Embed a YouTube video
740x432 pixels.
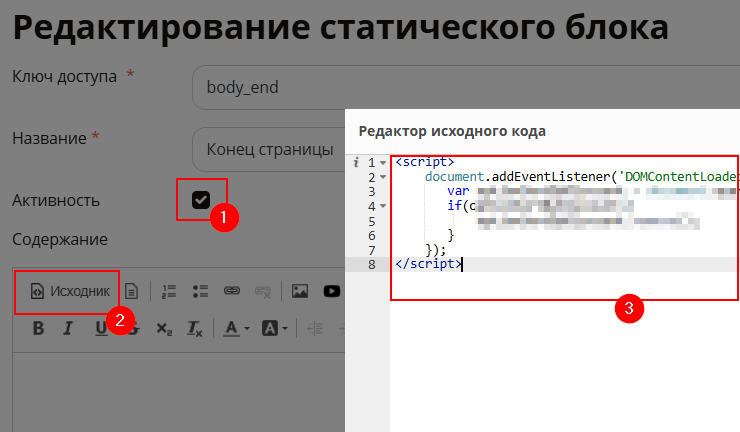tap(332, 291)
